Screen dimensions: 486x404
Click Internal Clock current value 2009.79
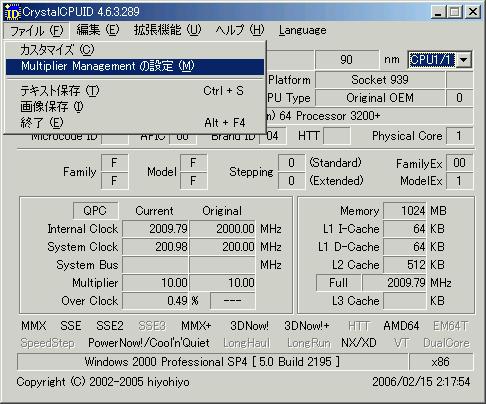[155, 229]
